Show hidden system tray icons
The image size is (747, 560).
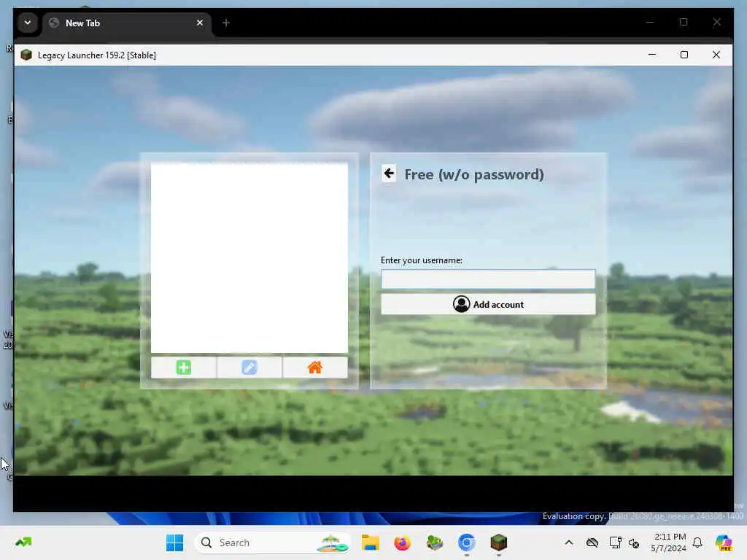pyautogui.click(x=569, y=542)
